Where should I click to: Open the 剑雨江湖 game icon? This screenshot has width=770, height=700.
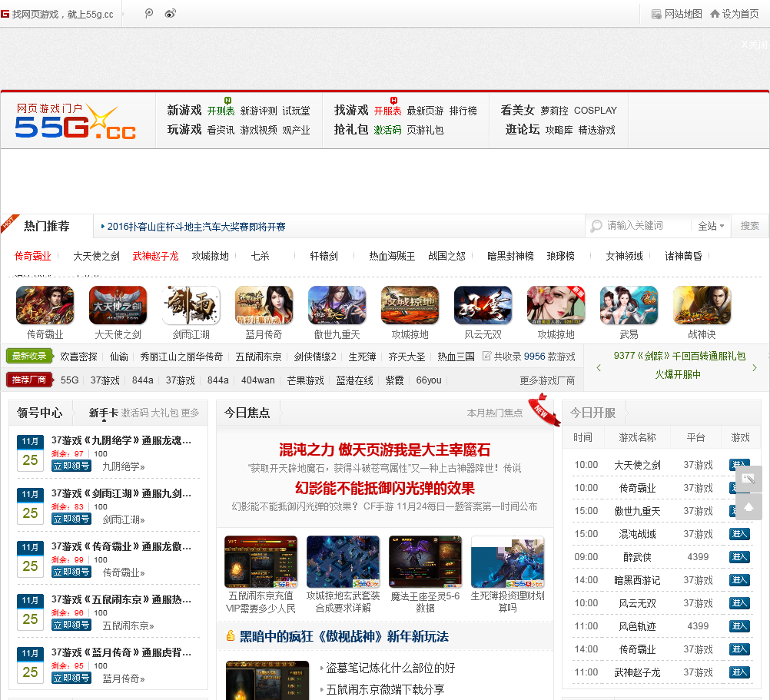(191, 305)
